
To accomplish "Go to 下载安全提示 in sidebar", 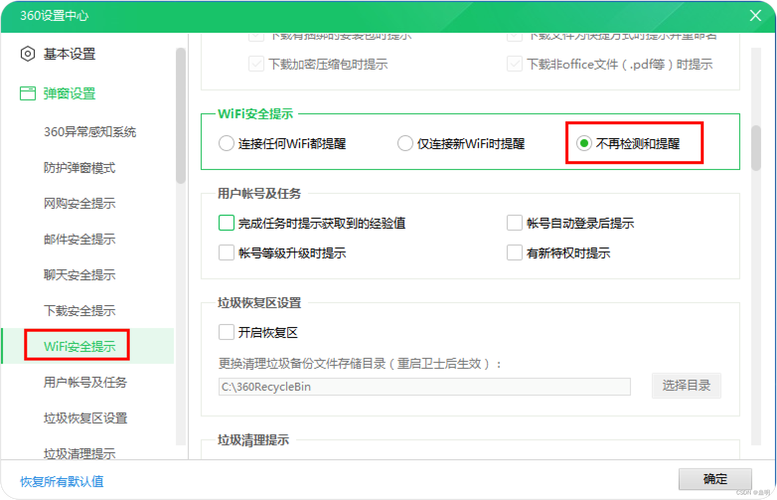I will pyautogui.click(x=79, y=311).
